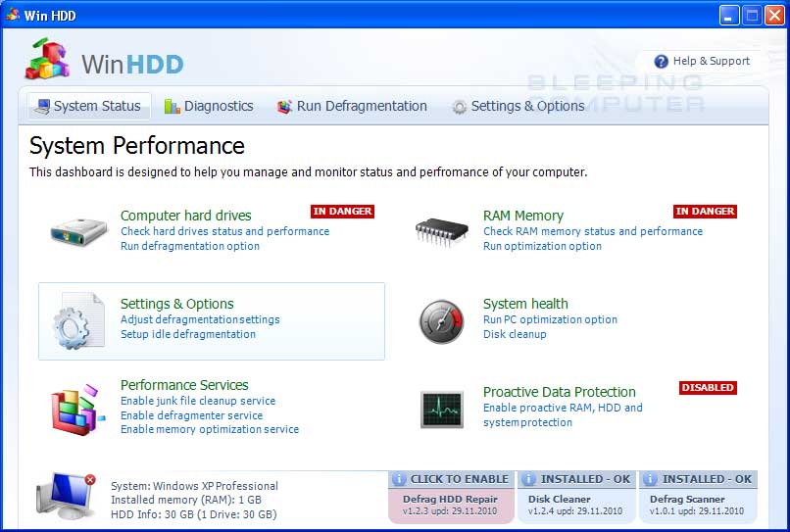Open the Run Defragmentation tab
The height and width of the screenshot is (532, 790).
352,106
